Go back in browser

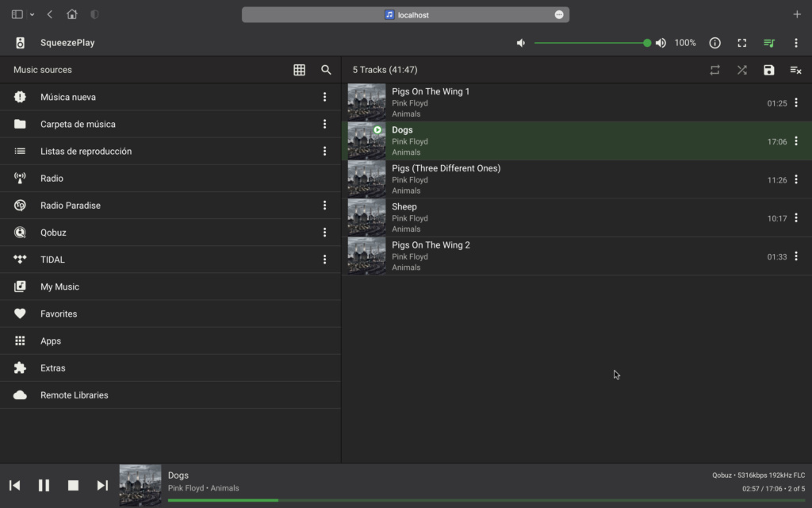(50, 14)
